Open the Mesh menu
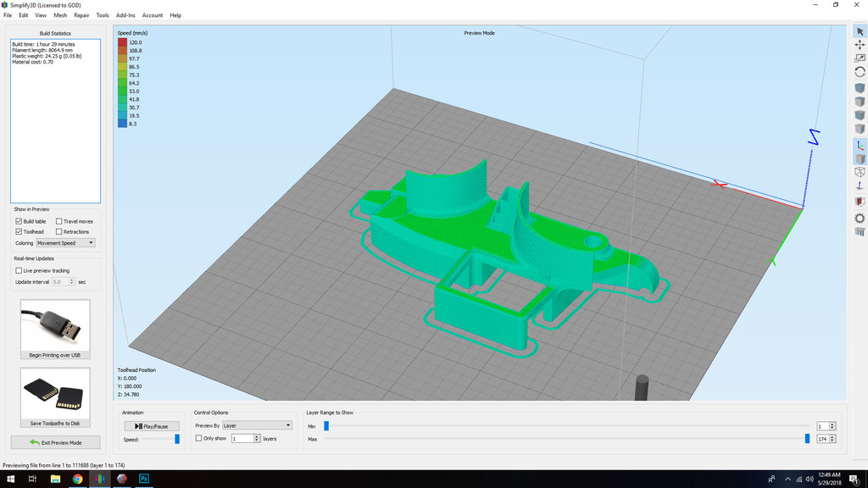 (x=60, y=15)
